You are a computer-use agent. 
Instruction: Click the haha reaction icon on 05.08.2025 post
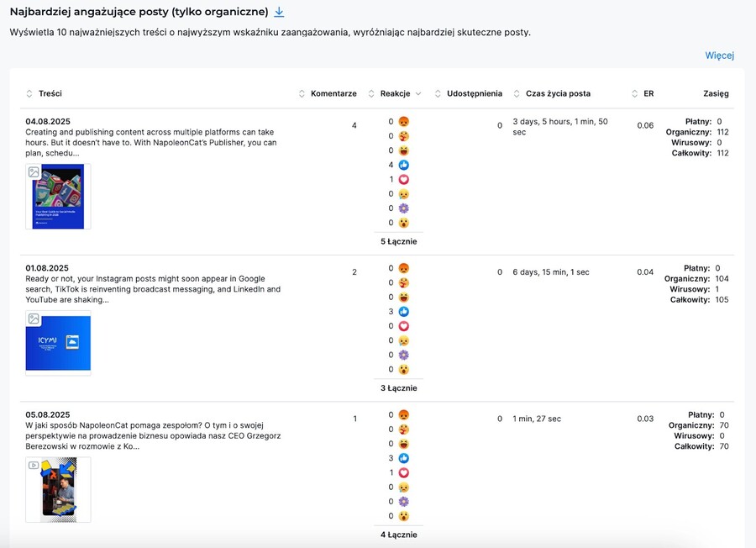pyautogui.click(x=404, y=444)
